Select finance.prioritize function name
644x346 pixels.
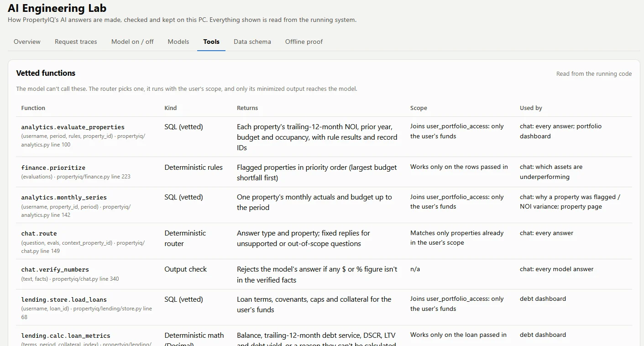click(53, 168)
